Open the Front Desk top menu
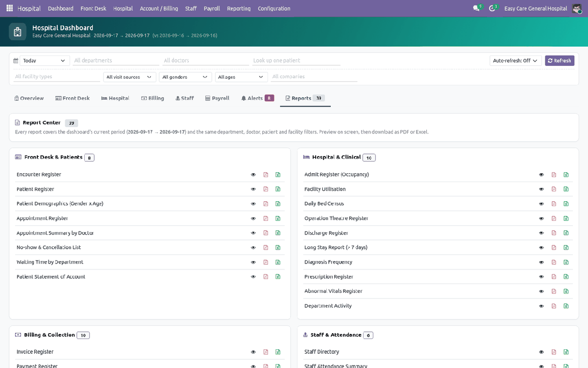 (93, 8)
